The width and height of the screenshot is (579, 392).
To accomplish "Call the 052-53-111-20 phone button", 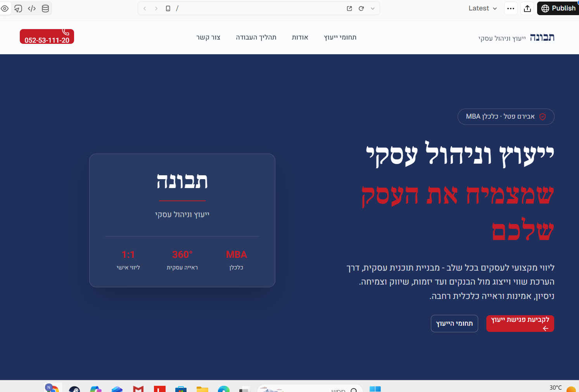I will [47, 36].
